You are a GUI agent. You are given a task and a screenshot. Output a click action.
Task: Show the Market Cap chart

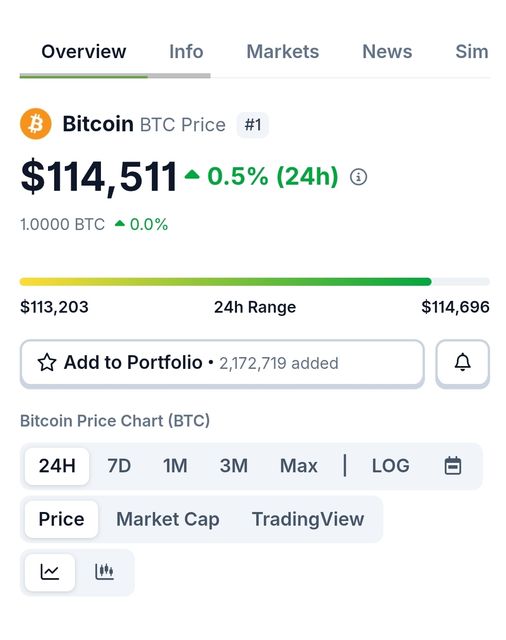point(168,519)
